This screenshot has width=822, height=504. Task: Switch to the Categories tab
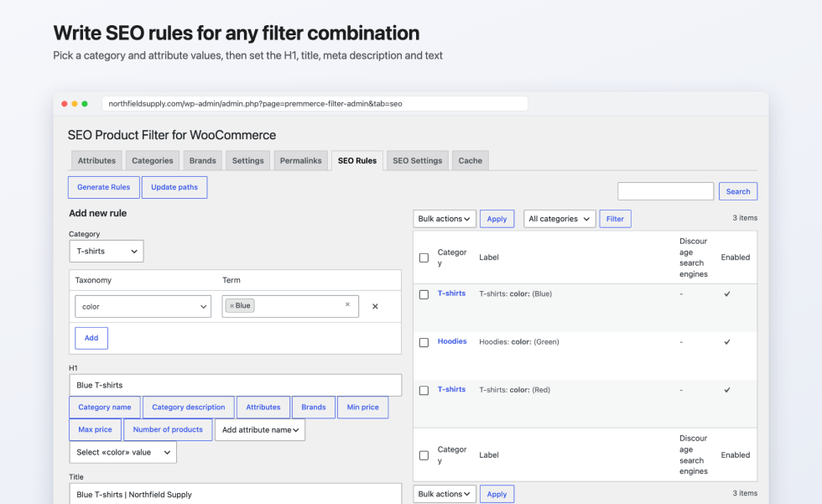tap(153, 161)
